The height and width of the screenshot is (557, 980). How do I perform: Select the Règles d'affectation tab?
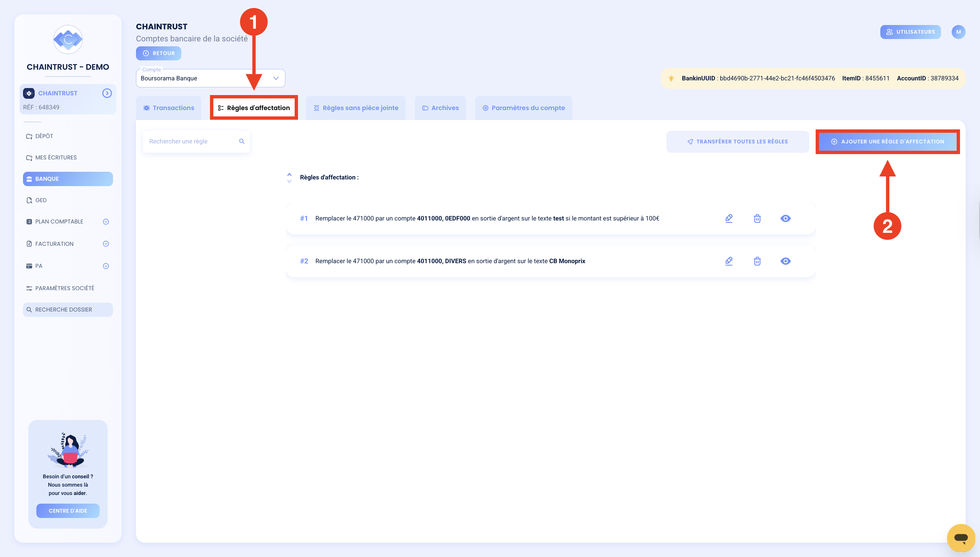coord(254,108)
